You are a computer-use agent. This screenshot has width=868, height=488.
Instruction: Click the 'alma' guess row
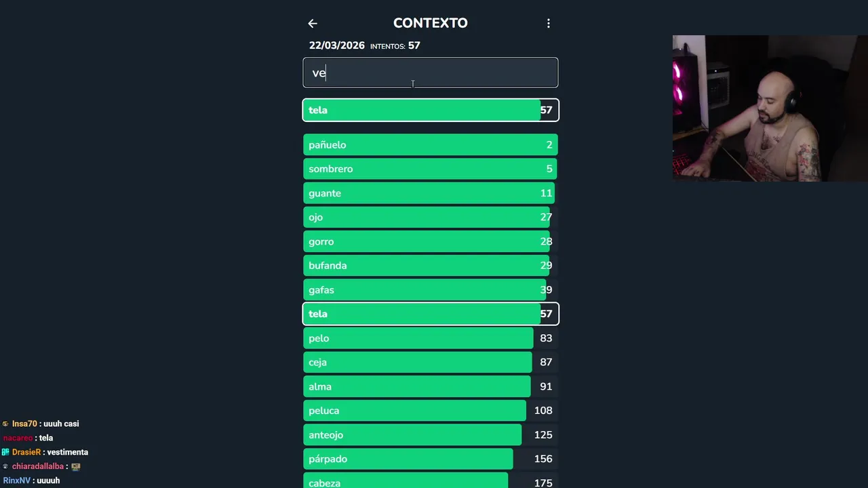(x=431, y=386)
